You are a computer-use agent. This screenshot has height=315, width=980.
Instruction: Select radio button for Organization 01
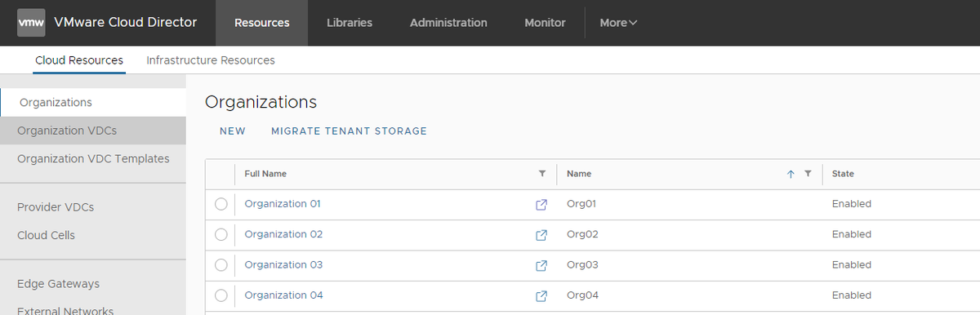coord(220,204)
